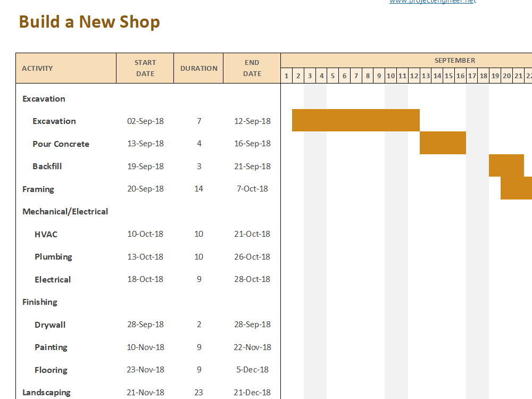Viewport: 532px width, 399px height.
Task: Select the Plumbing activity cell
Action: pos(53,257)
